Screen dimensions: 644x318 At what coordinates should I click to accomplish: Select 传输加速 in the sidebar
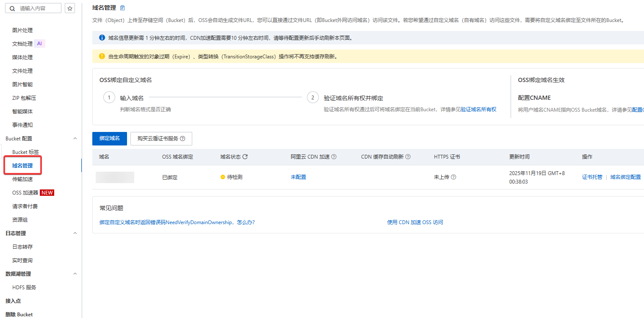(x=23, y=179)
